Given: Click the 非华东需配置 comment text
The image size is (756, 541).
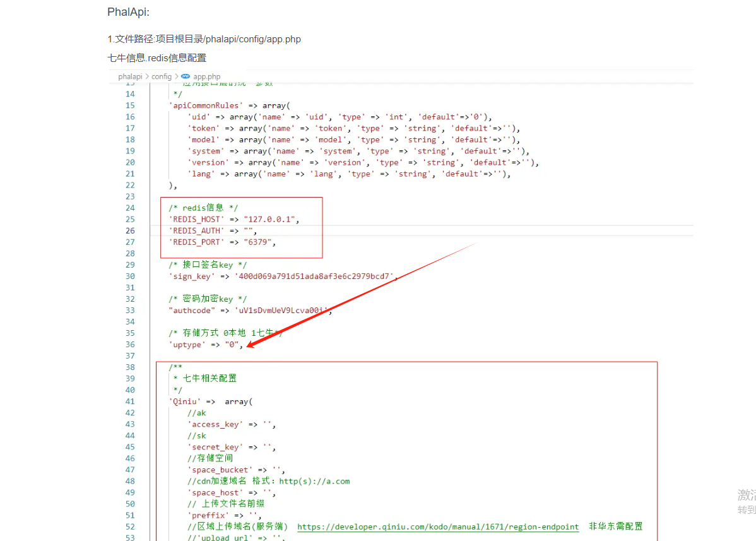Looking at the screenshot, I should (616, 526).
